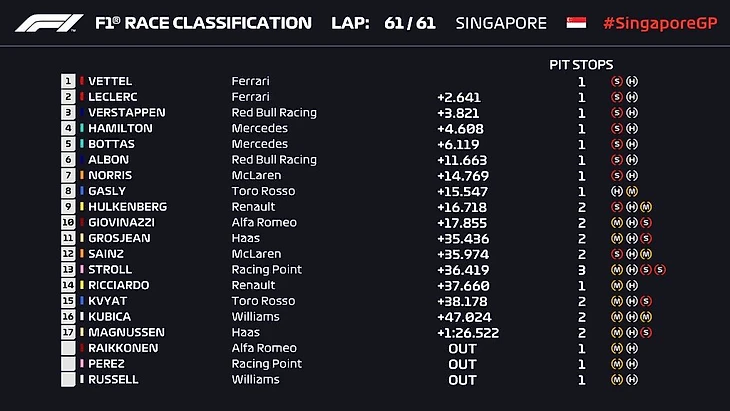Click the PIT STOPS column header
730x411 pixels.
pos(581,65)
